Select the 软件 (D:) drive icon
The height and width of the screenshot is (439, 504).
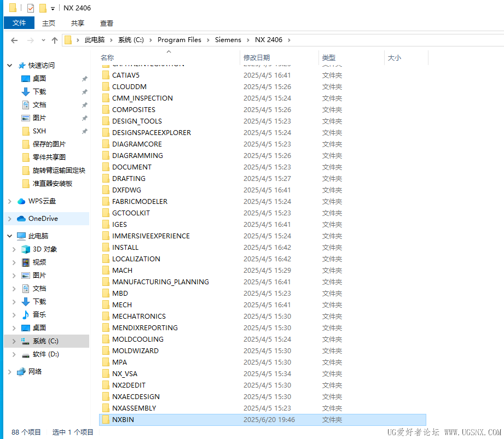pos(26,354)
